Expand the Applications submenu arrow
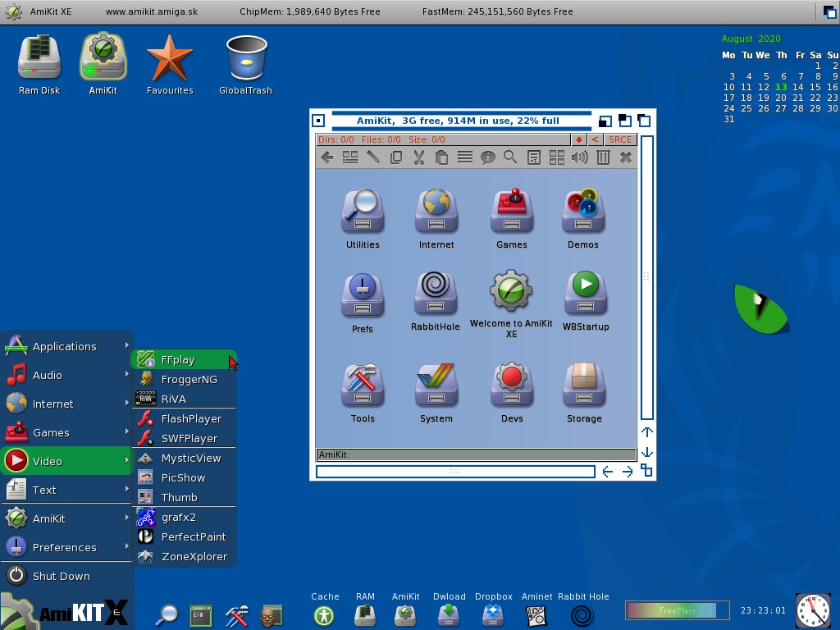This screenshot has height=630, width=840. click(x=126, y=346)
